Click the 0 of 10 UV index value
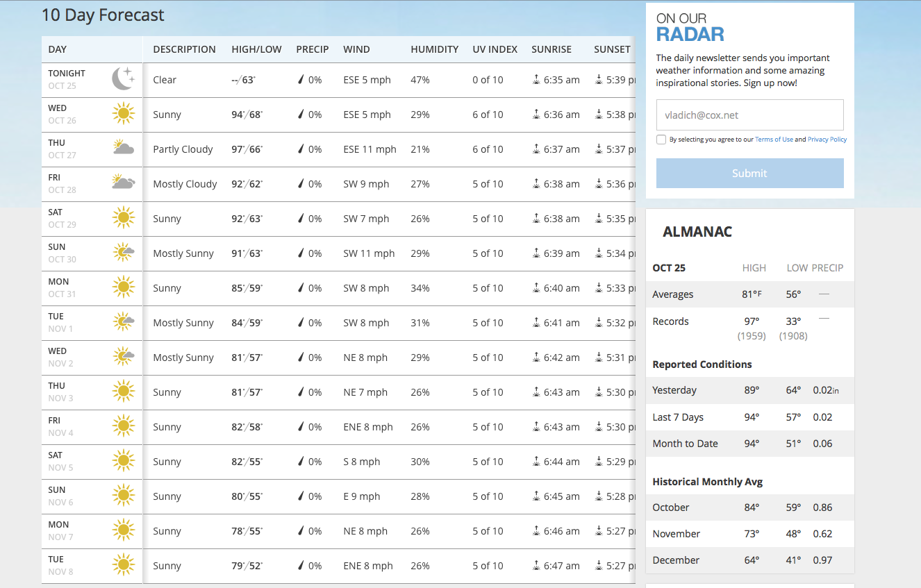Screen dimensions: 921x588 (488, 80)
